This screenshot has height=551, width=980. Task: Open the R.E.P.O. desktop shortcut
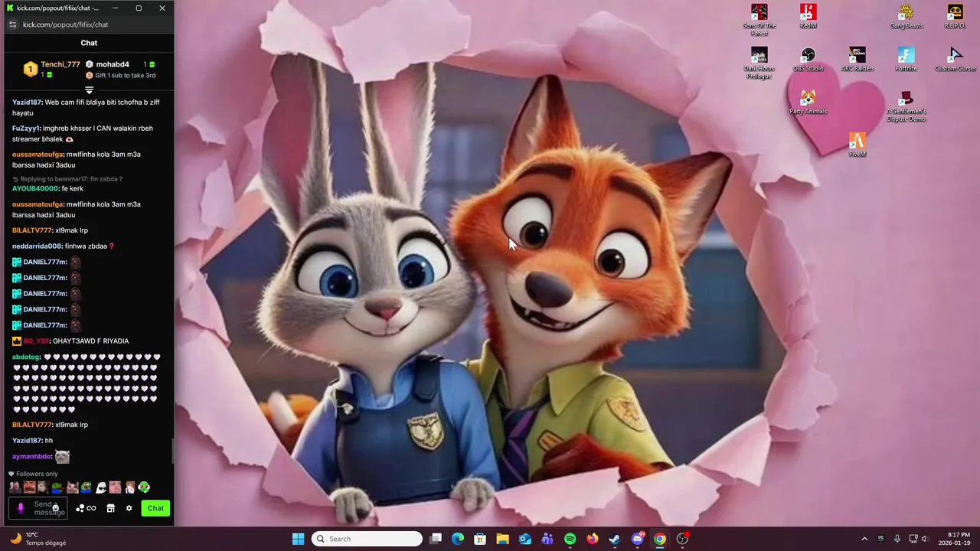pos(955,16)
